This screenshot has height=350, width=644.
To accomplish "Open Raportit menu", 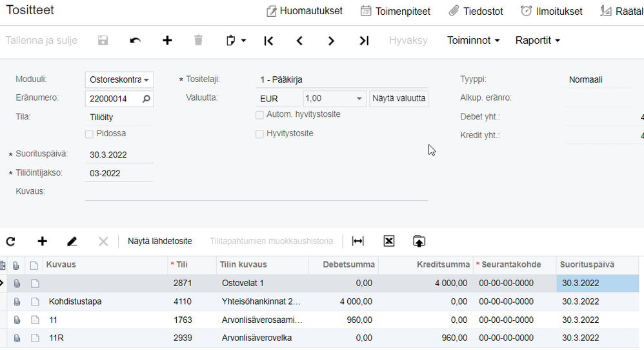I will [x=537, y=40].
